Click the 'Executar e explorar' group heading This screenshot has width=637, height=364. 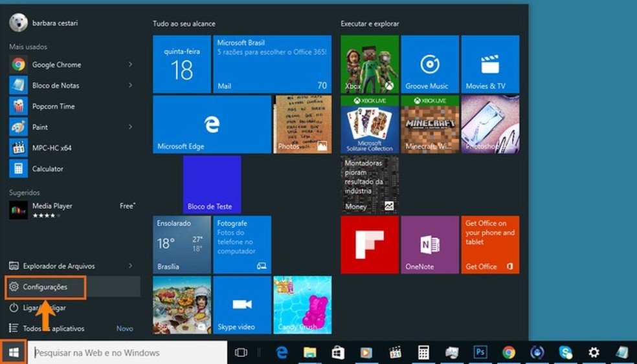tap(370, 23)
